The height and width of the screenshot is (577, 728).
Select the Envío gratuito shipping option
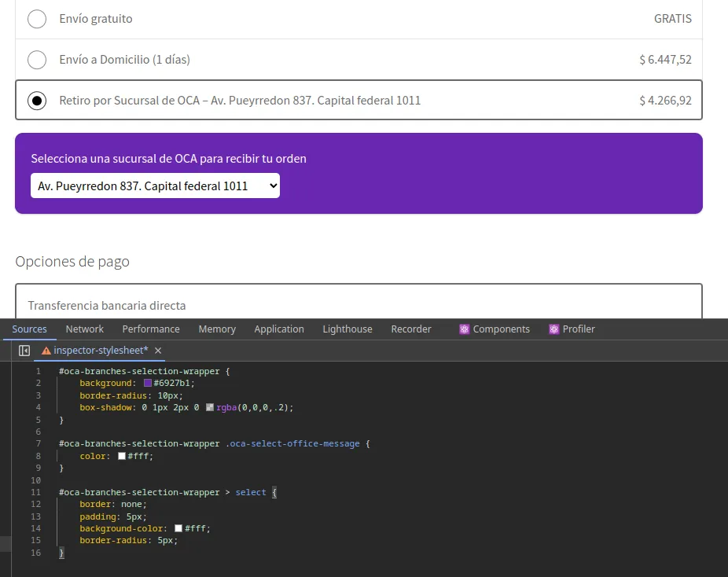coord(36,18)
